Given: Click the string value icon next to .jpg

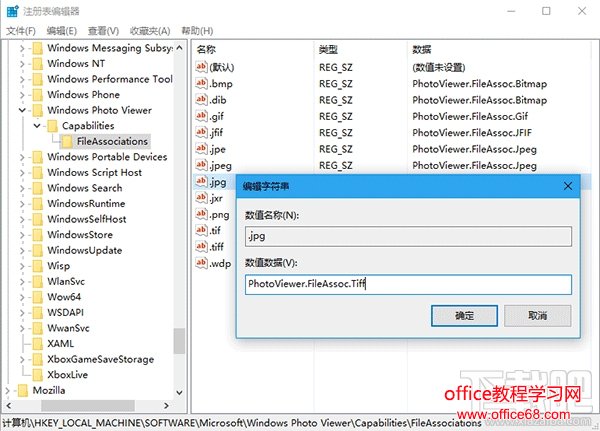Looking at the screenshot, I should [201, 181].
